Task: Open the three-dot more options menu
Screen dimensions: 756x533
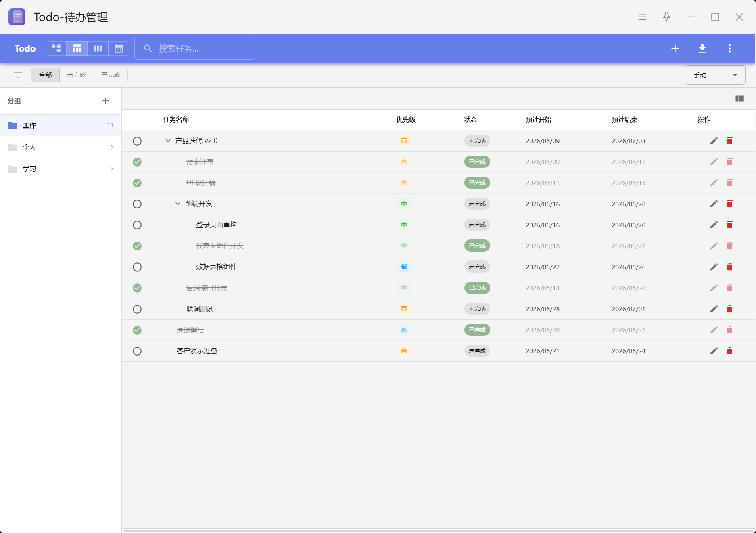Action: 729,48
